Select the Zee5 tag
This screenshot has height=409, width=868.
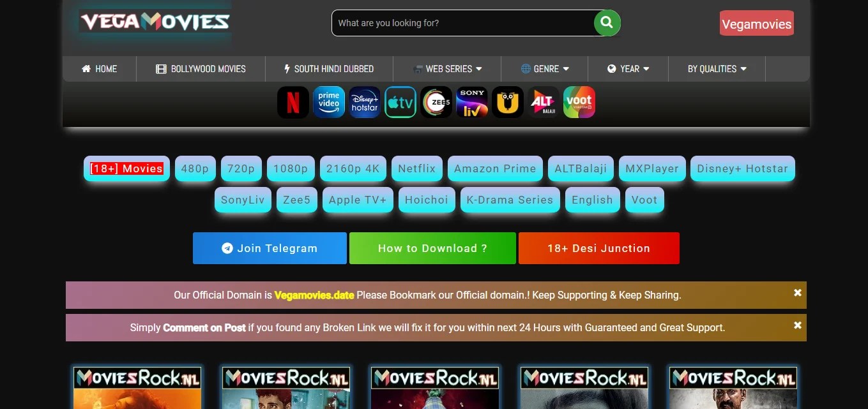pos(297,200)
